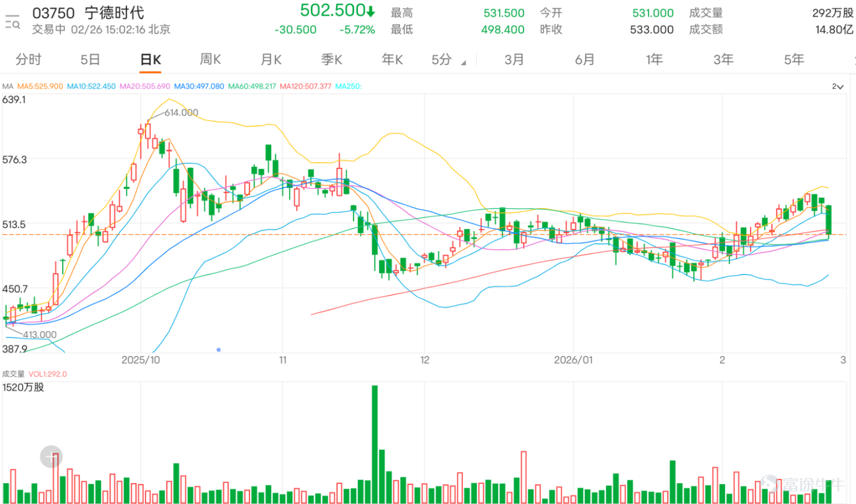
Task: Set the chart range to 6月
Action: 585,59
